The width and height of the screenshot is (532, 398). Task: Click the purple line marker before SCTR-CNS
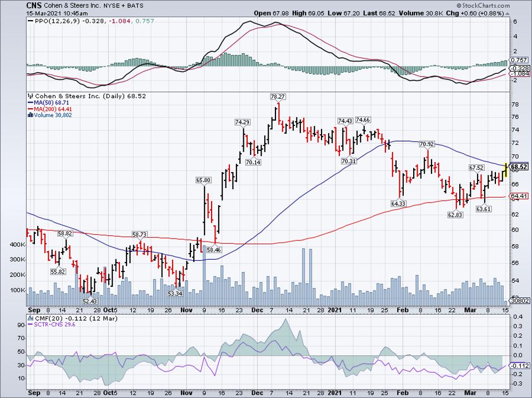pyautogui.click(x=30, y=325)
